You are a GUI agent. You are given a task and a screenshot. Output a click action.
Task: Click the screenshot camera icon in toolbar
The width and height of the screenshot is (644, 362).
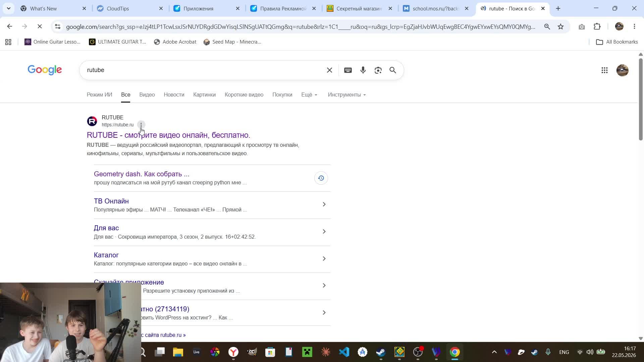click(x=582, y=26)
